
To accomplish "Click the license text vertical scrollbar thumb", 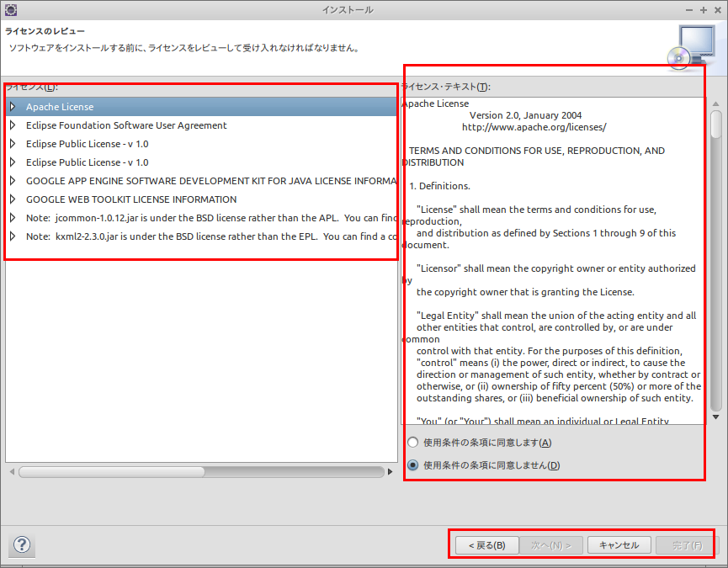I will pos(716,124).
